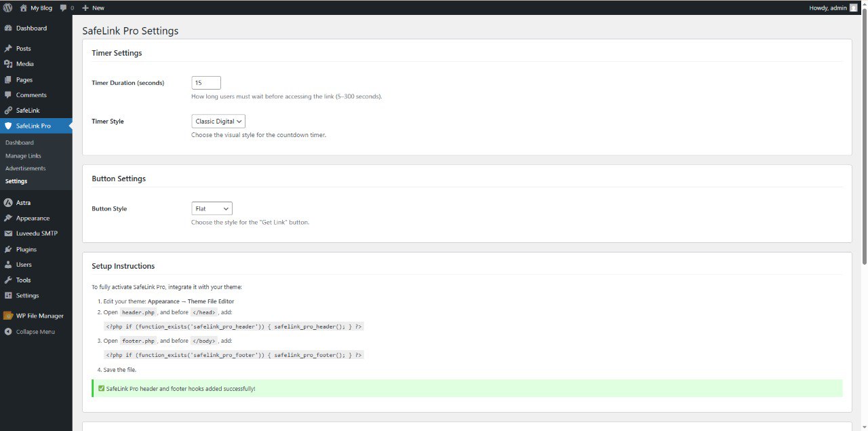Image resolution: width=868 pixels, height=431 pixels.
Task: Open SafeLink Pro Dashboard submenu item
Action: pos(19,143)
